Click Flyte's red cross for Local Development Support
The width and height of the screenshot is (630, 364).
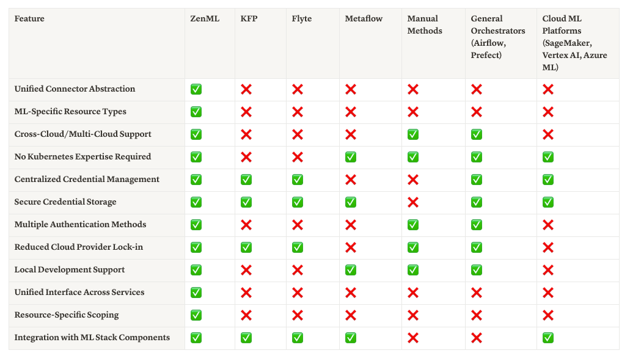[x=298, y=270]
